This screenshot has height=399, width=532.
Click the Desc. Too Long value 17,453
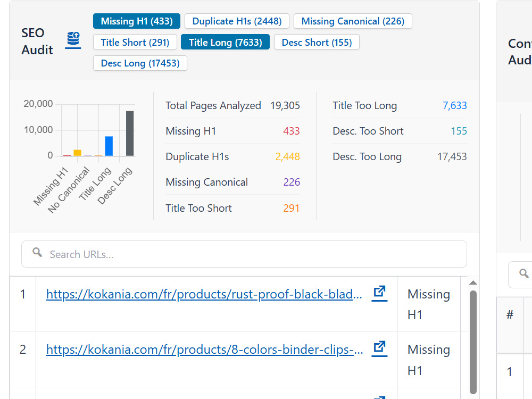tap(452, 156)
